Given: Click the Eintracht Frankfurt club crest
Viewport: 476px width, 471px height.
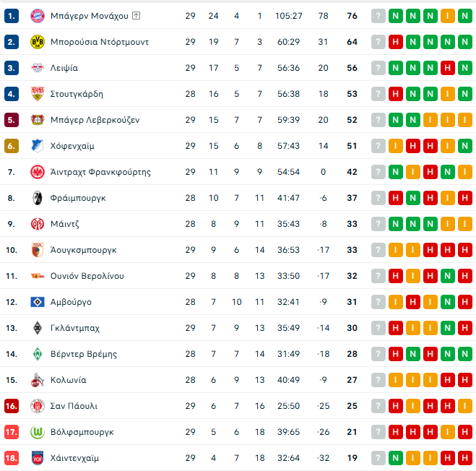Looking at the screenshot, I should click(x=37, y=172).
